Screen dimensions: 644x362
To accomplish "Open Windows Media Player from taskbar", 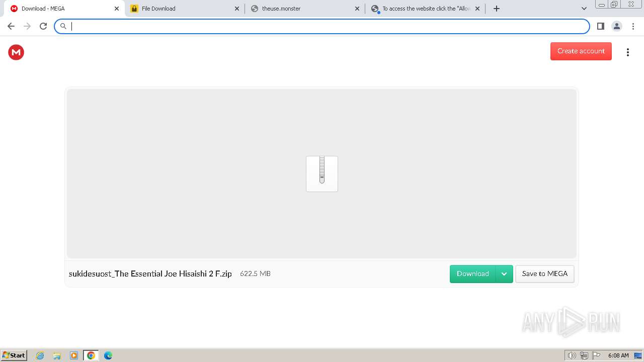I will (x=74, y=355).
